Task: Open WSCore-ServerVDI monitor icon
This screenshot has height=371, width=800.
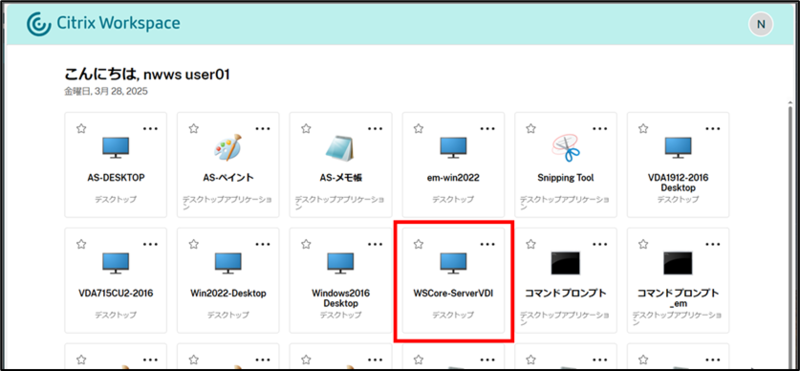Action: pos(453,263)
